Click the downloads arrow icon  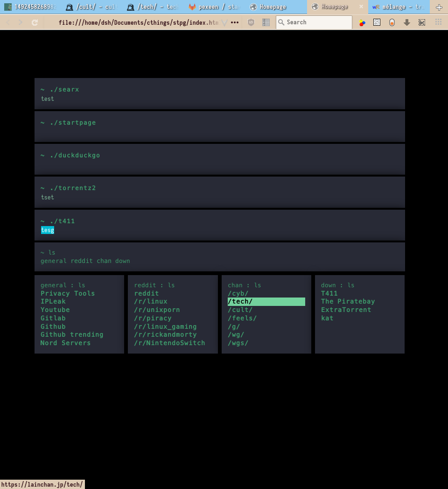(x=407, y=22)
